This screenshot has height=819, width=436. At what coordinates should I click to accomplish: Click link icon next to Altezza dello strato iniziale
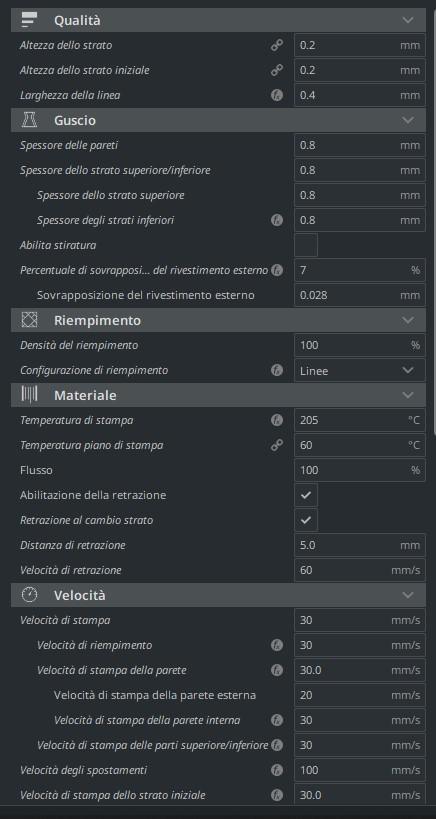pyautogui.click(x=277, y=71)
